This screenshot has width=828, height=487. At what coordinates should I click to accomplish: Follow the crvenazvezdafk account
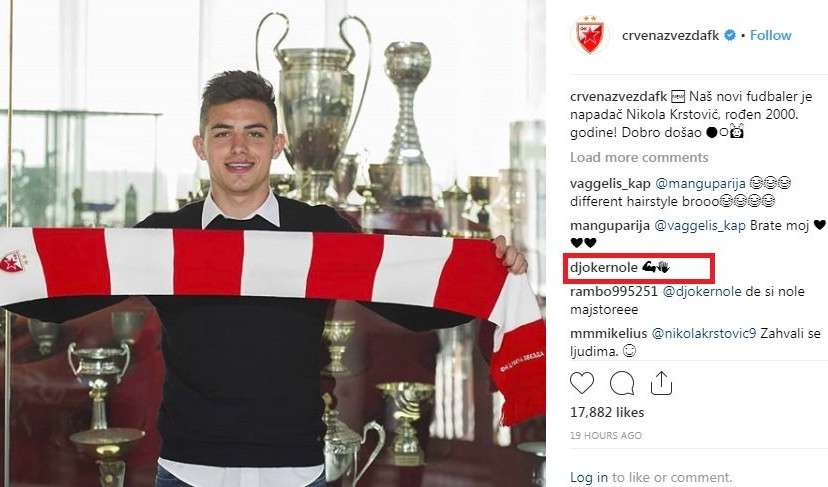[x=770, y=35]
